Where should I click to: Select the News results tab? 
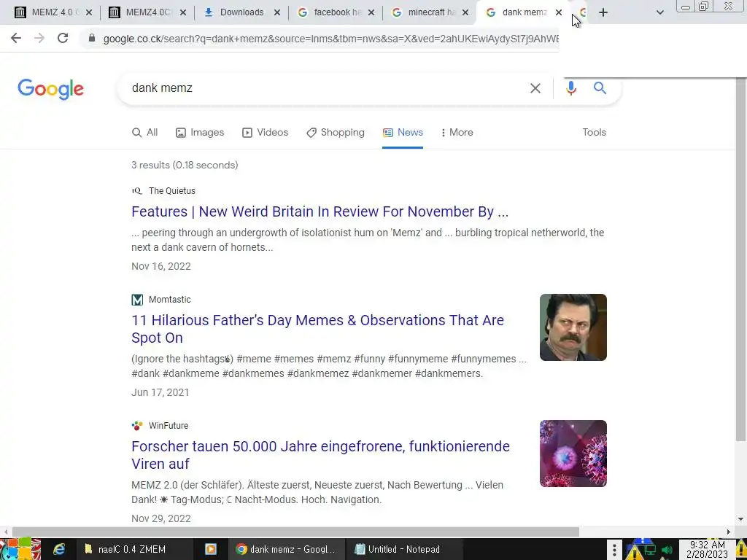(403, 133)
